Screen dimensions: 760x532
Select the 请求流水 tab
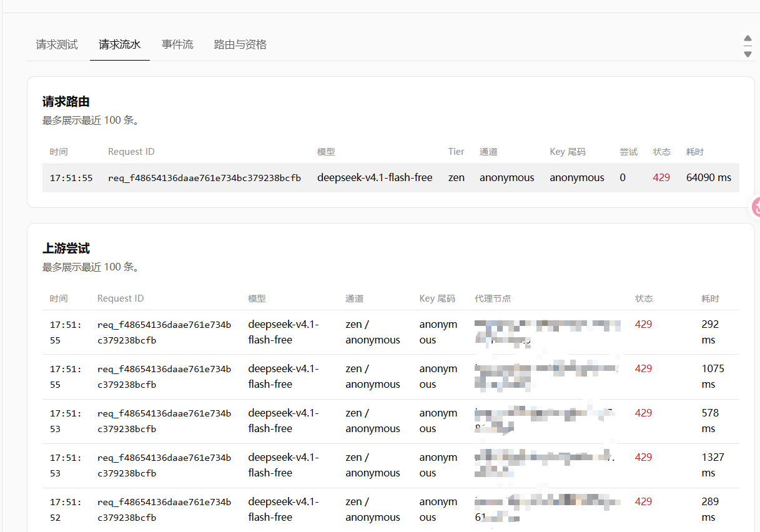(x=119, y=44)
